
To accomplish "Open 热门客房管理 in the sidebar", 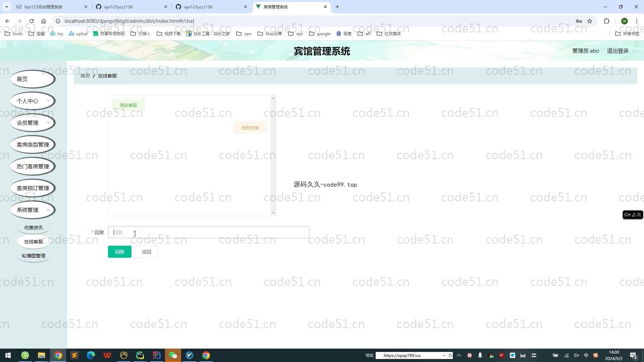I will point(33,166).
